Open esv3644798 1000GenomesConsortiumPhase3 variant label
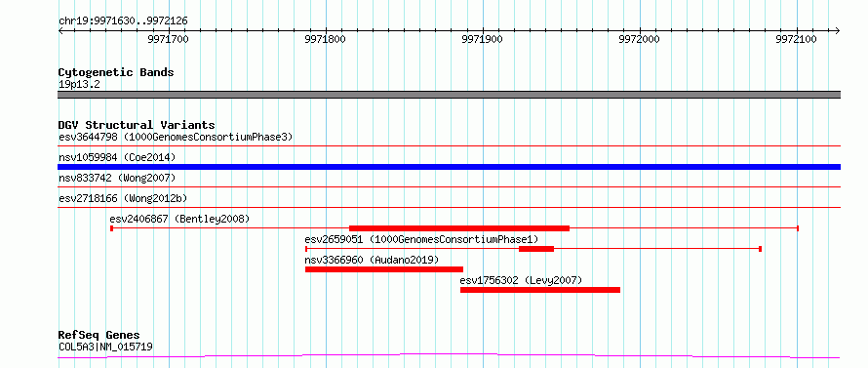 pos(176,137)
